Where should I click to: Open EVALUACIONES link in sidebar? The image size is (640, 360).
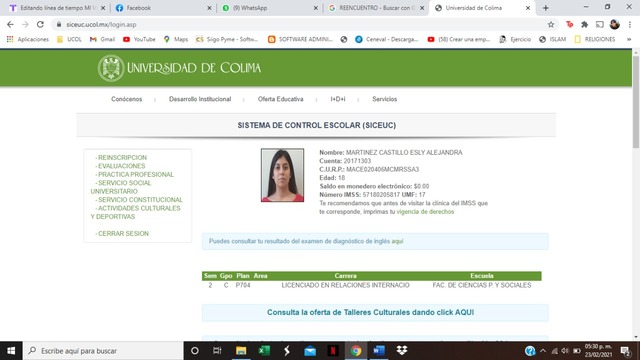coord(121,166)
